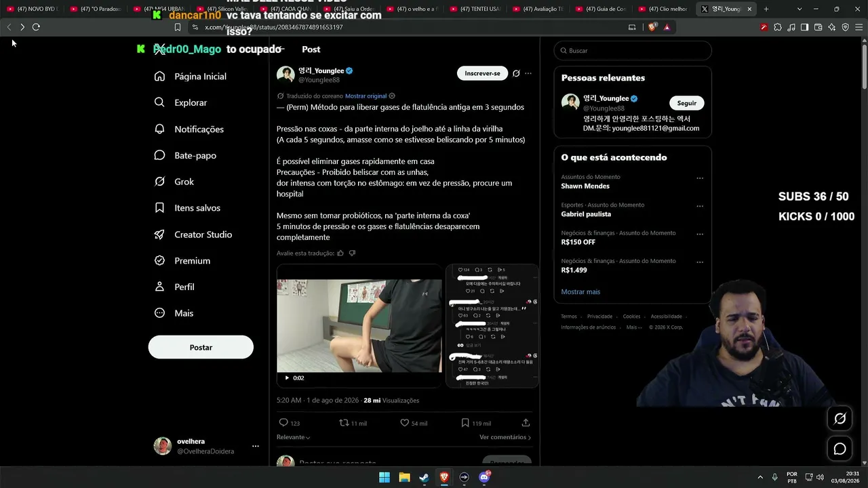This screenshot has width=868, height=488.
Task: Open options for R$150 OFF trend
Action: coord(700,235)
